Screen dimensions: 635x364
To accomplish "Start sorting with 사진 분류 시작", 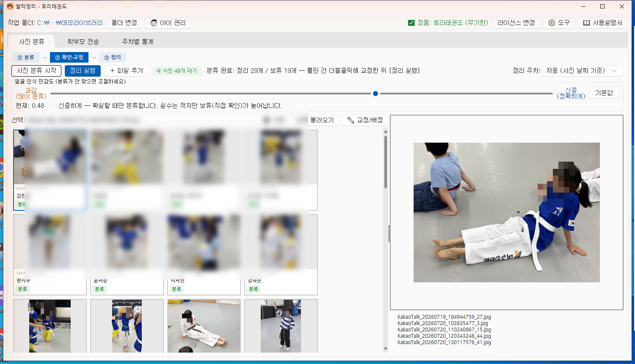I will (x=36, y=71).
